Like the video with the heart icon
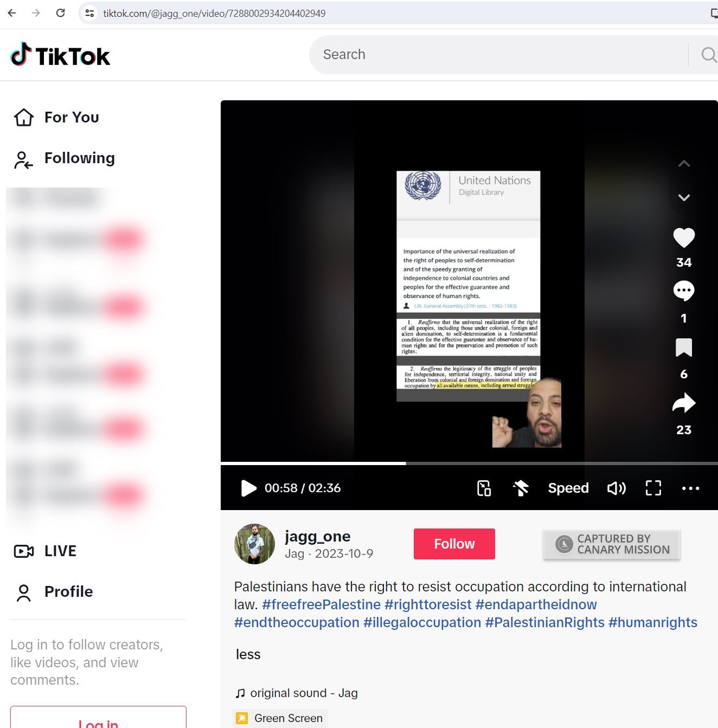The image size is (718, 728). (684, 238)
